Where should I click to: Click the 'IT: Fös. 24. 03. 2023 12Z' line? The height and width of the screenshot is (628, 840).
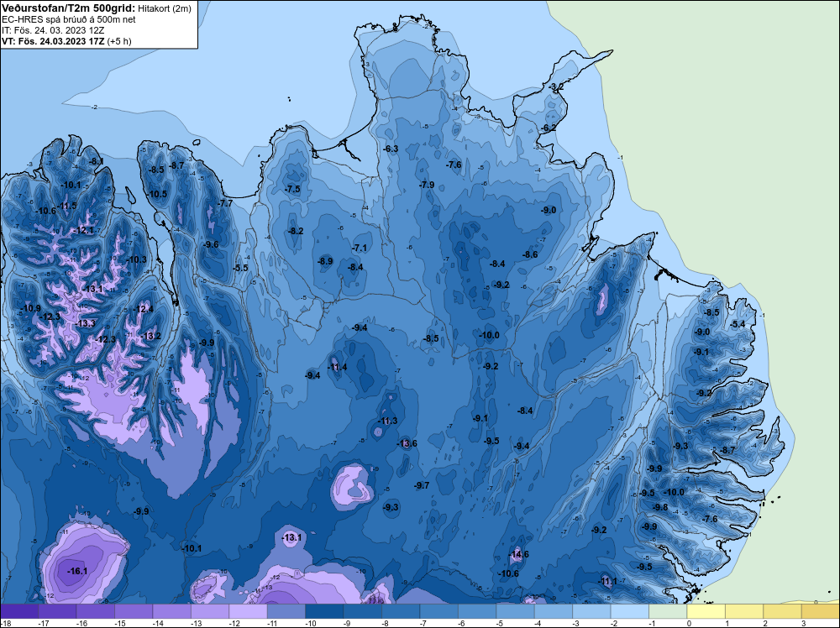coord(51,30)
